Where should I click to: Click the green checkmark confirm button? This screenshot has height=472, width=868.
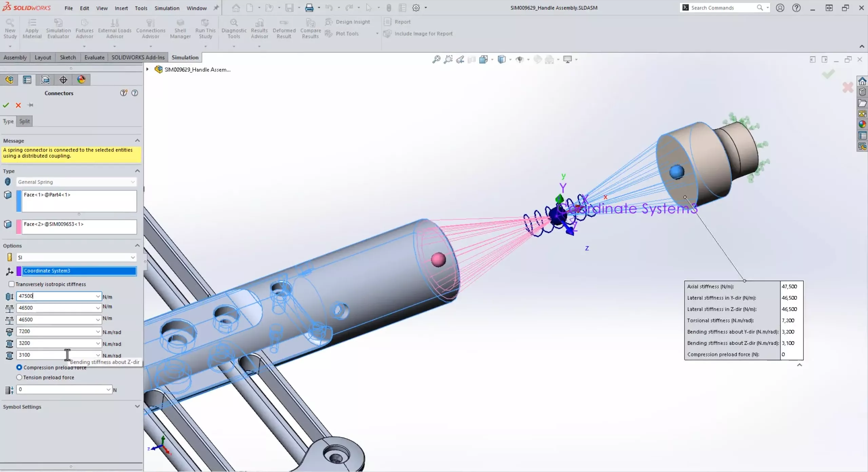[6, 105]
